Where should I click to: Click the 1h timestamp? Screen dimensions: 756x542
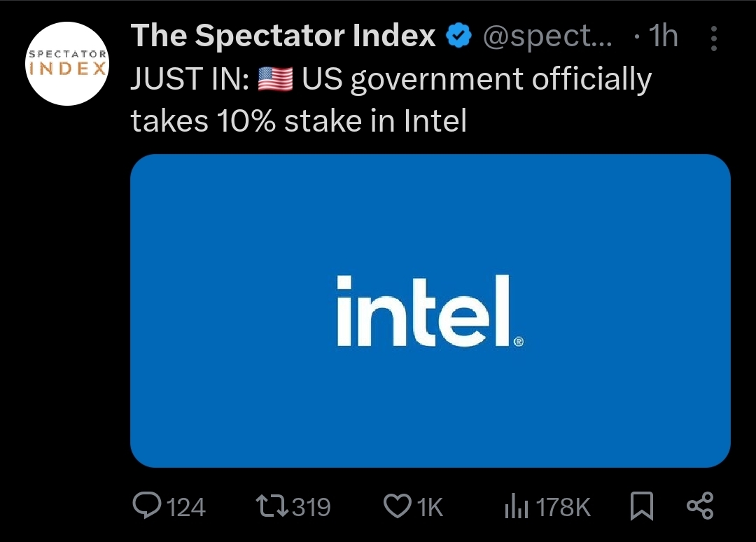click(662, 36)
